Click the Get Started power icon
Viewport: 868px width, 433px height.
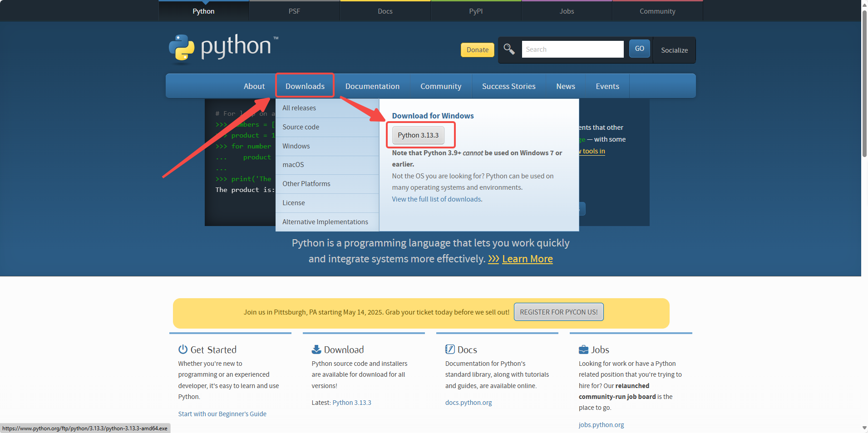[183, 349]
